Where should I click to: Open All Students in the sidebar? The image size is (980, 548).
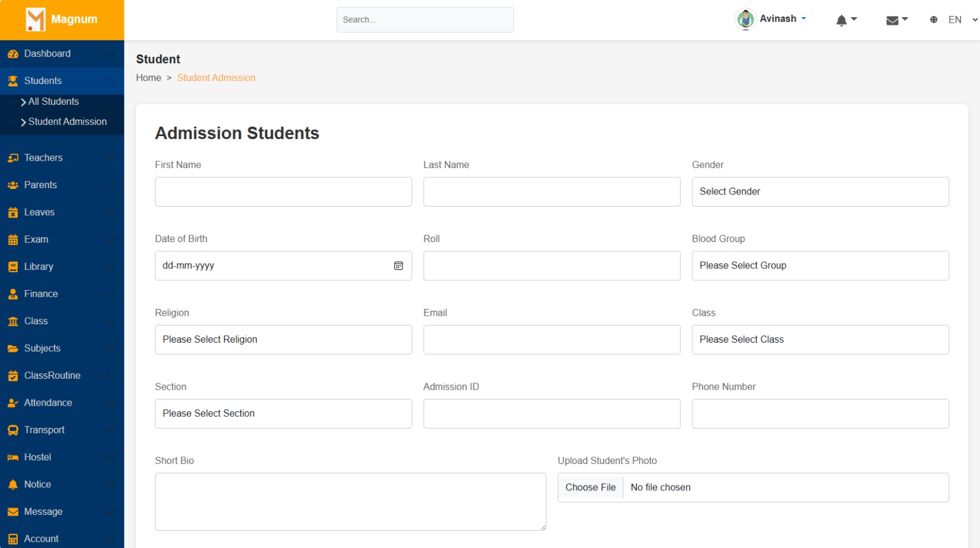click(53, 102)
